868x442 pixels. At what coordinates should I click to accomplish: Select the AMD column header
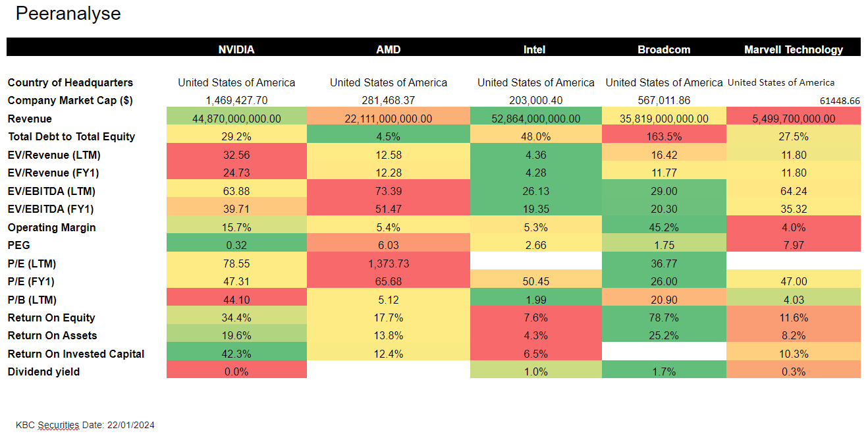(388, 49)
